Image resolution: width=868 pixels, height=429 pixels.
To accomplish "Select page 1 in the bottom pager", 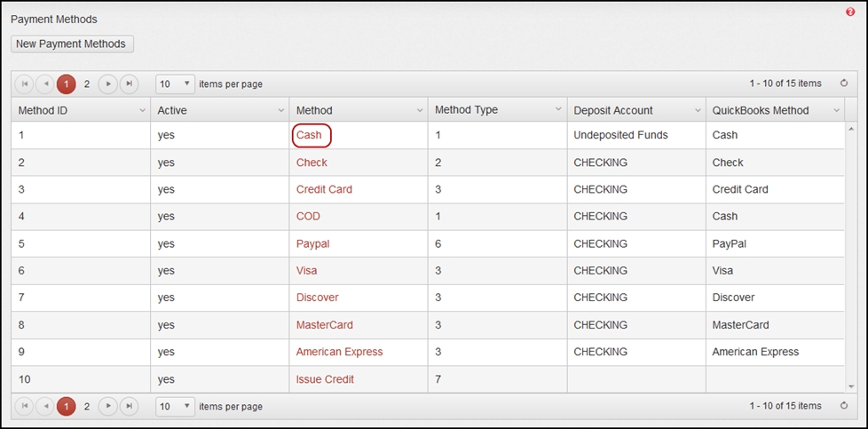I will (66, 406).
